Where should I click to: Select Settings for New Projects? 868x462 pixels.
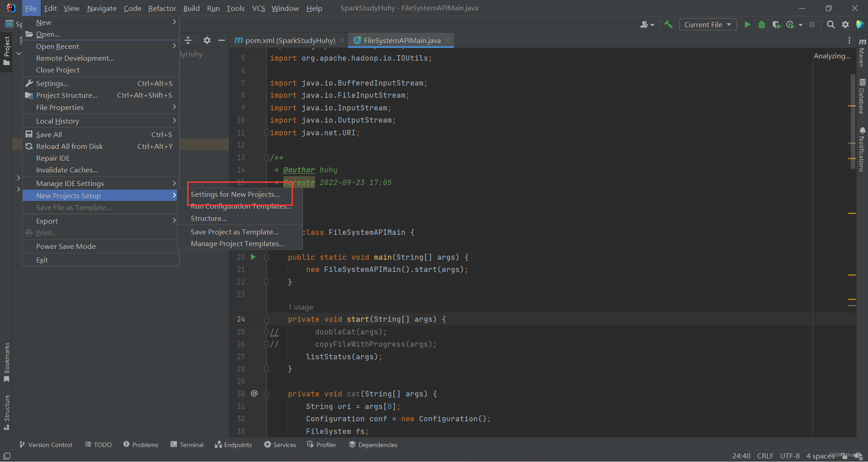pyautogui.click(x=240, y=194)
